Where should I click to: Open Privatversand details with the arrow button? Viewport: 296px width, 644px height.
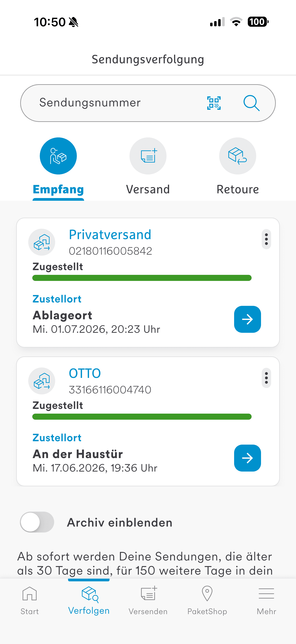pyautogui.click(x=248, y=319)
